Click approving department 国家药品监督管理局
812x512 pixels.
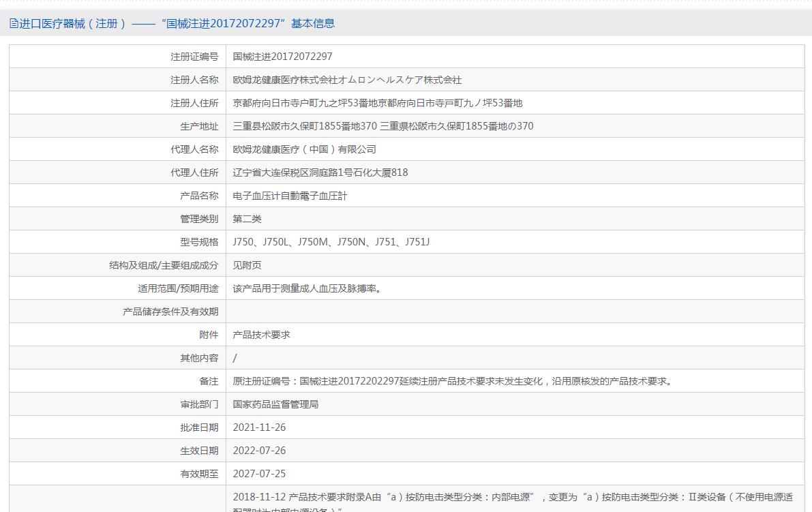click(275, 404)
